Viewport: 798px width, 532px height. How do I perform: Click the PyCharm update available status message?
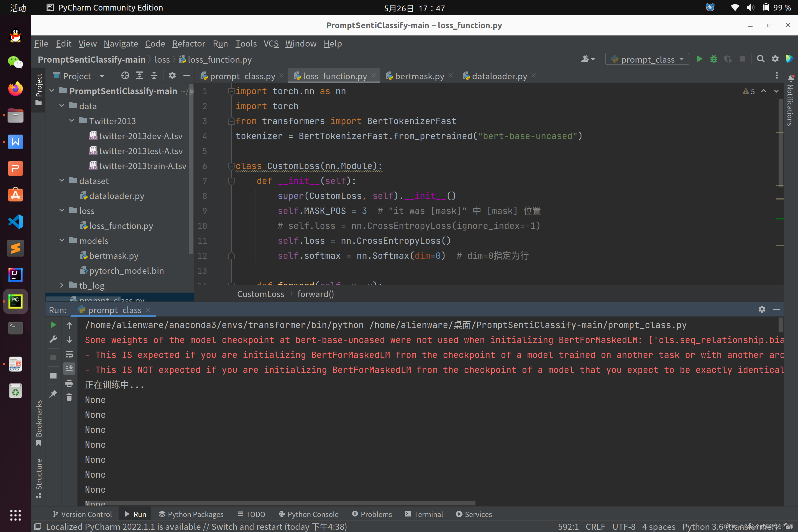click(196, 526)
